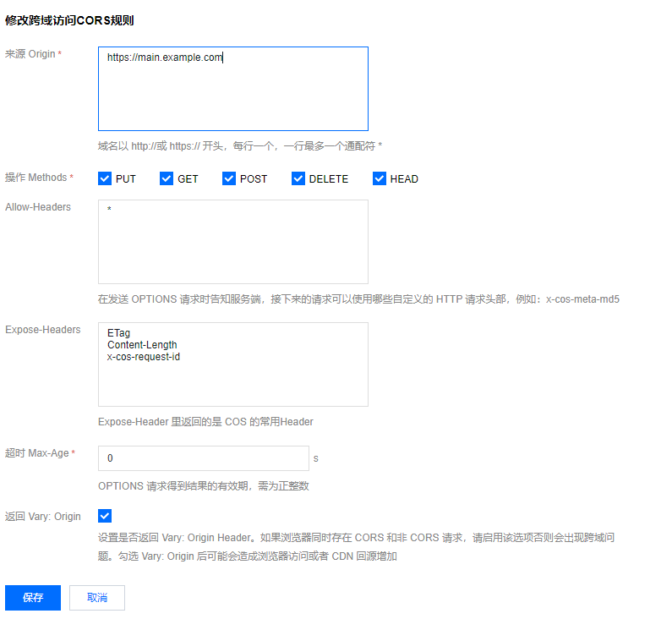Image resolution: width=672 pixels, height=619 pixels.
Task: Uncheck the 返回 Vary: Origin checkbox
Action: click(105, 516)
